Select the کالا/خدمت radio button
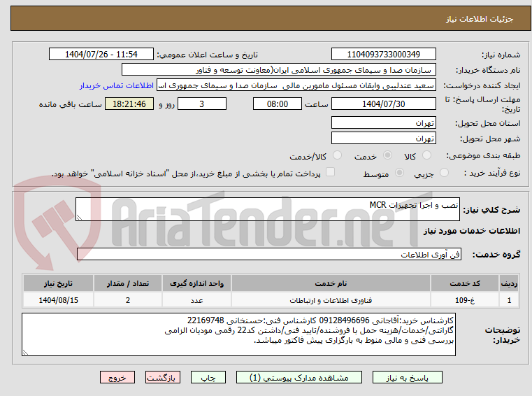Image resolution: width=532 pixels, height=396 pixels. pos(337,155)
